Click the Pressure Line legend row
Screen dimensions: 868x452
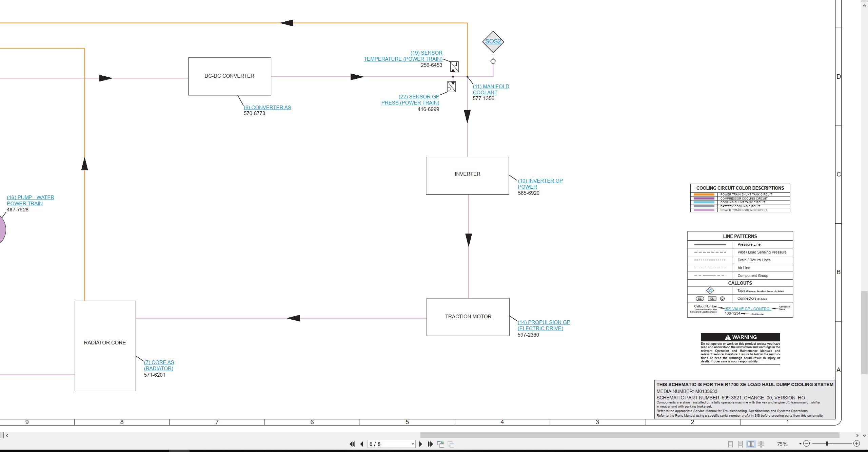pyautogui.click(x=740, y=244)
